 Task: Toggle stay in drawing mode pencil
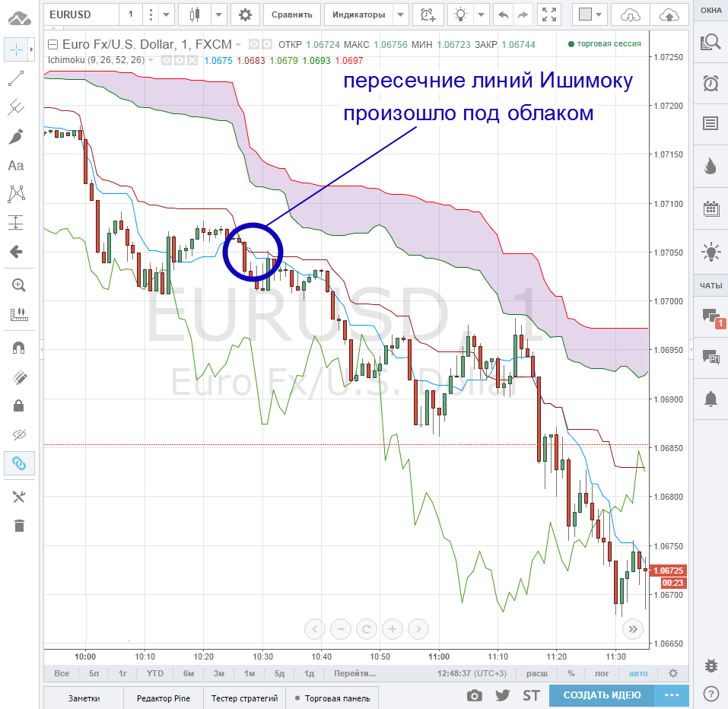(18, 377)
